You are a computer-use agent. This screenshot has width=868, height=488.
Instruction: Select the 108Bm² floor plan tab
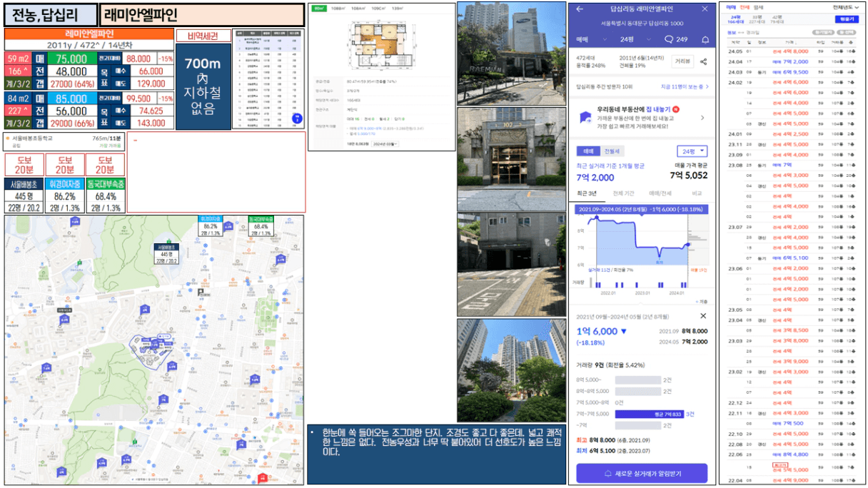(338, 9)
